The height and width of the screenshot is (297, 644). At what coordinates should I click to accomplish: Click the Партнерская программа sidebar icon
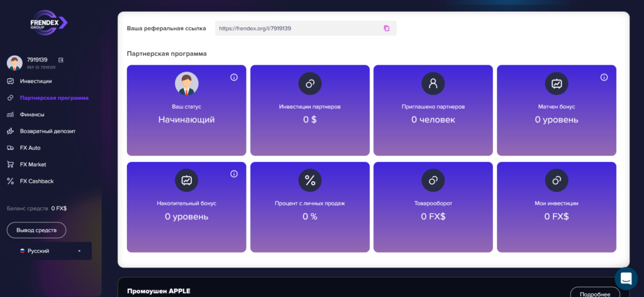click(x=11, y=98)
